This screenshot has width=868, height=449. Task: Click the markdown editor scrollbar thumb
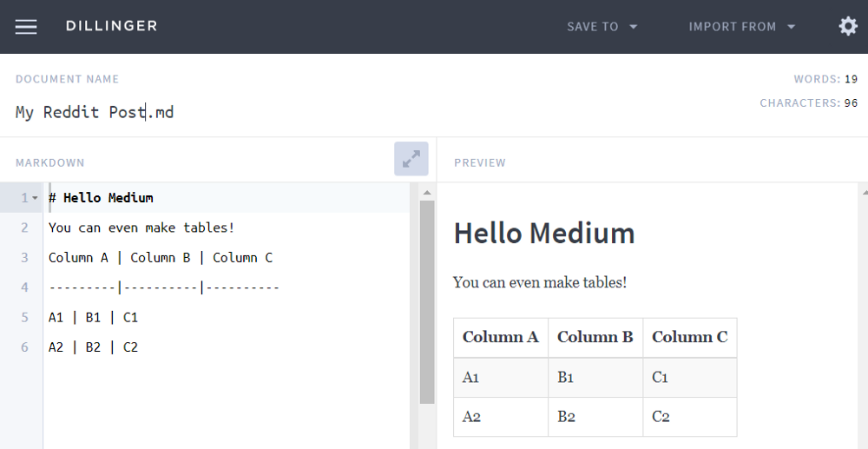click(x=427, y=300)
